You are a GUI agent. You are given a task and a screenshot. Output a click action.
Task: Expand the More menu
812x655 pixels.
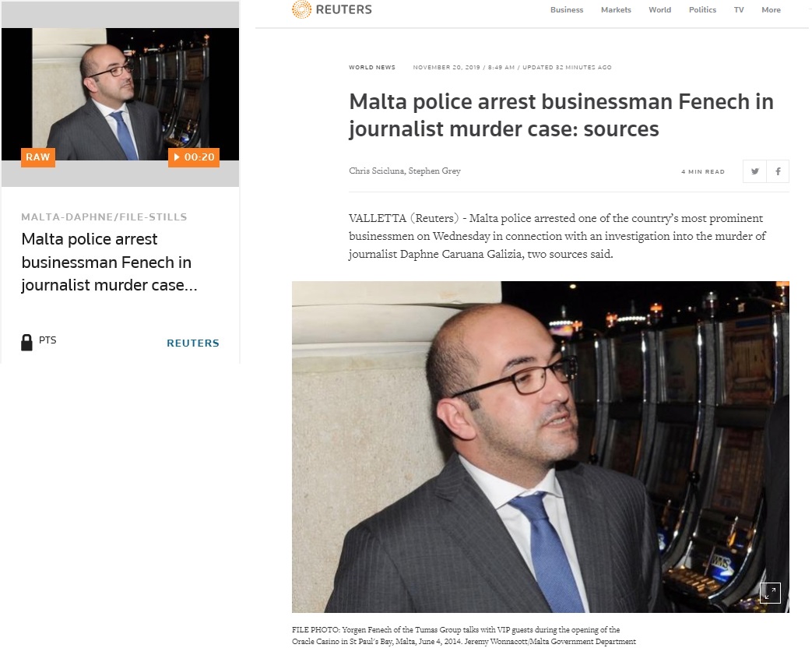coord(771,10)
